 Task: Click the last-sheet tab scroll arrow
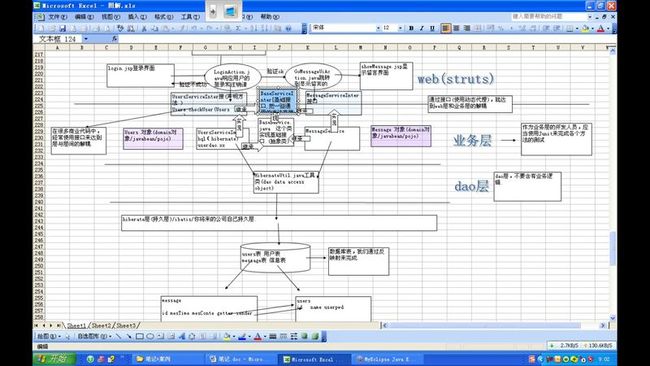(58, 326)
